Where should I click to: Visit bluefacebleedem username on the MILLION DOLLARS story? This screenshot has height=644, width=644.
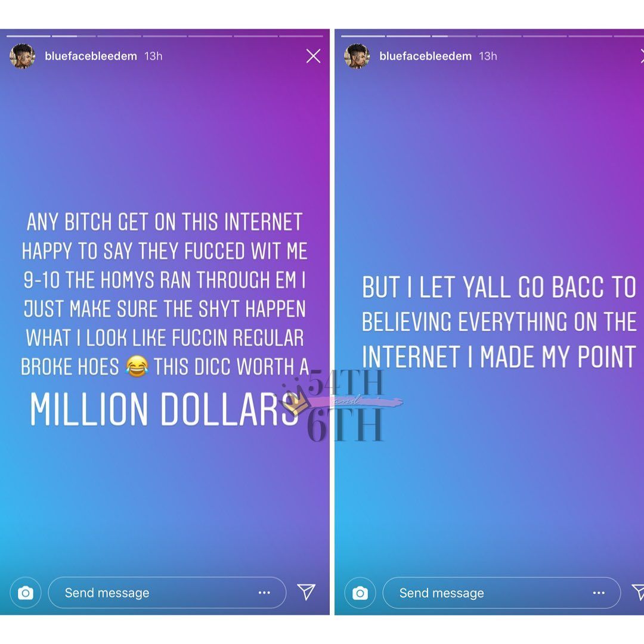click(x=91, y=56)
